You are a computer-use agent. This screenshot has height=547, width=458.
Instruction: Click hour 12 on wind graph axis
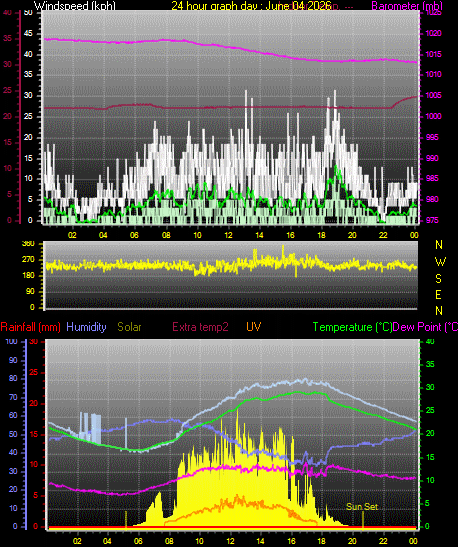coord(228,235)
